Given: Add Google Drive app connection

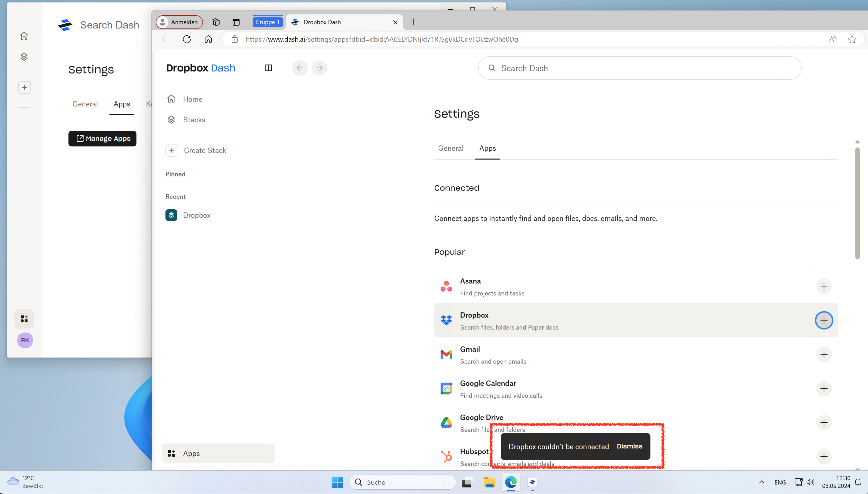Looking at the screenshot, I should coord(824,422).
